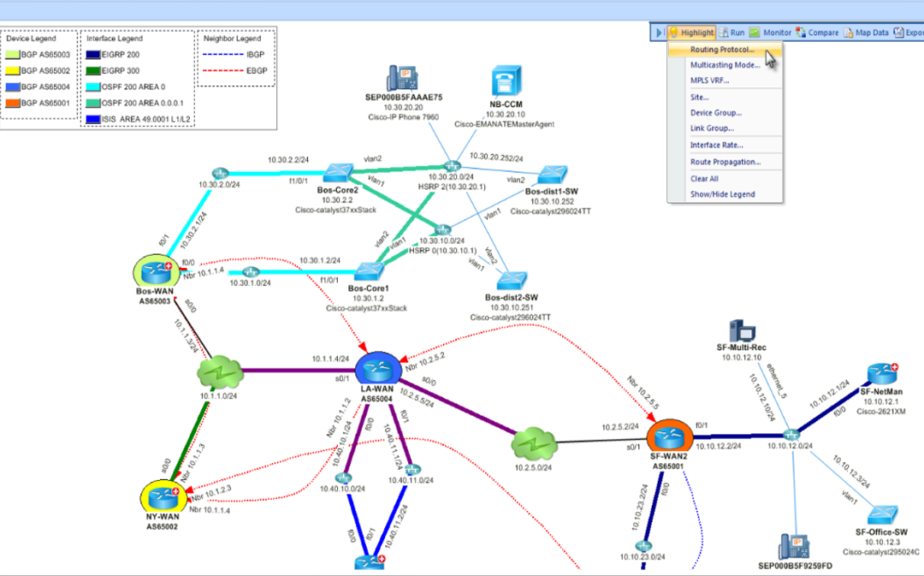Click the 10.1.1.0/24 WAN cloud icon
This screenshot has height=576, width=924.
tap(220, 372)
